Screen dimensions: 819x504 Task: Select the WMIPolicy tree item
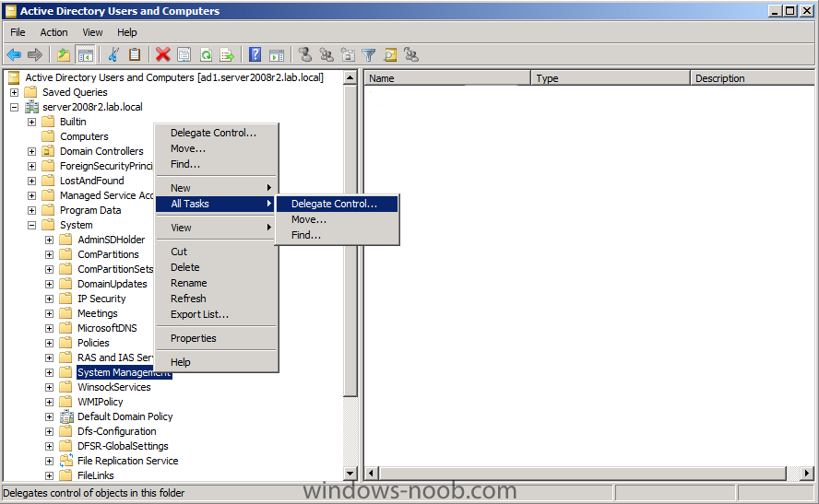[101, 403]
